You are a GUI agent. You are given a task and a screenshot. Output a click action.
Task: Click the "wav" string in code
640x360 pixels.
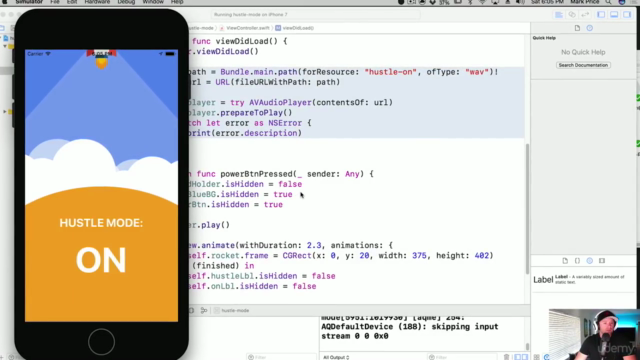click(x=477, y=72)
